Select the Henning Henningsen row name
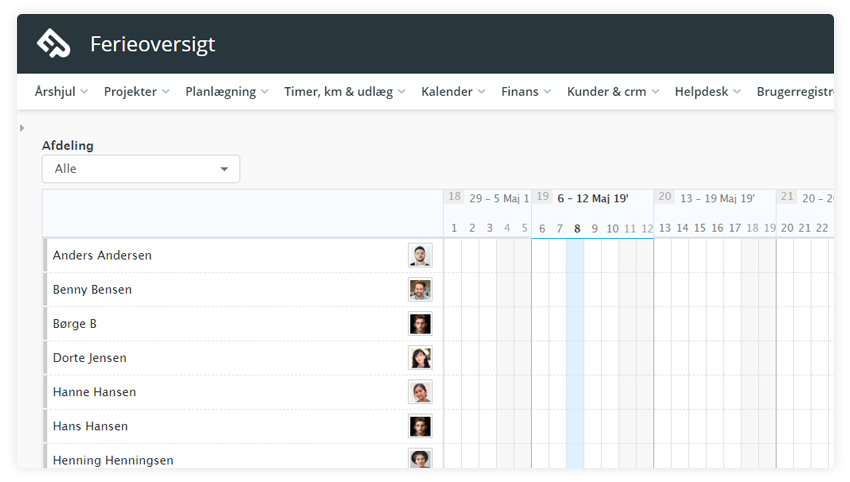Screen dimensions: 850x482 click(113, 460)
